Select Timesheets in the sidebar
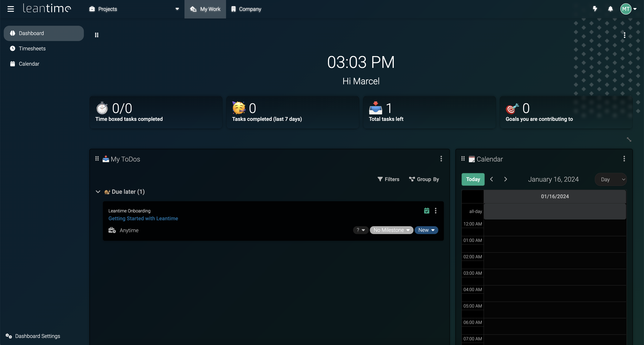This screenshot has width=644, height=345. tap(32, 48)
